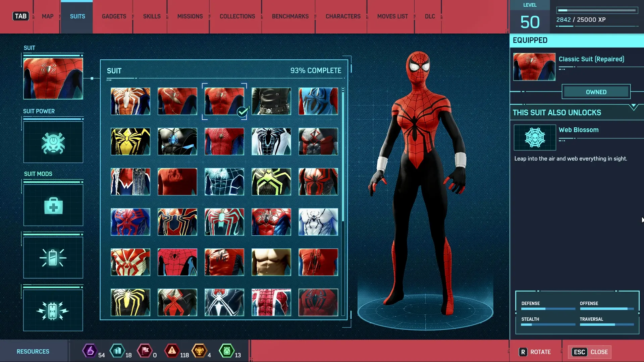This screenshot has width=644, height=362.
Task: Click the DEFENSE stat bar
Action: (x=548, y=309)
